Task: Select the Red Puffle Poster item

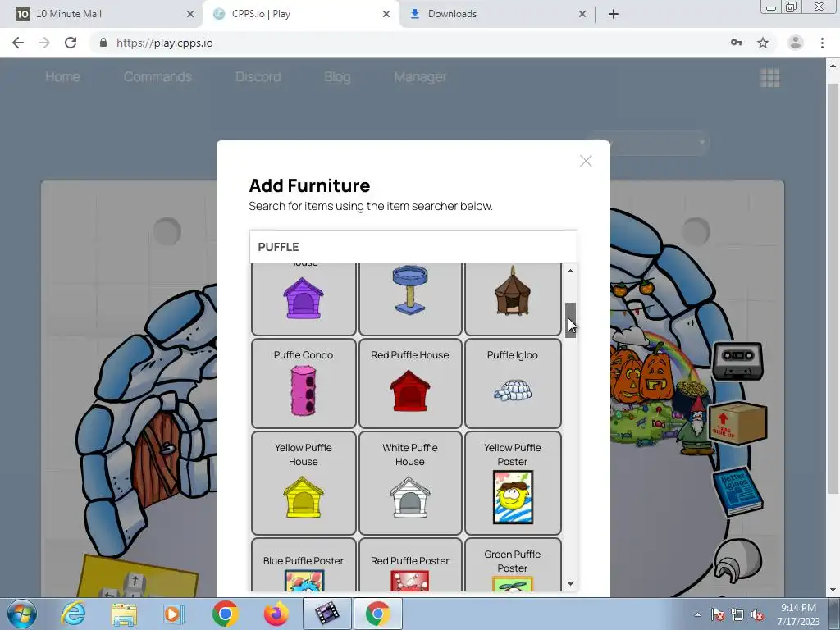Action: (x=410, y=565)
